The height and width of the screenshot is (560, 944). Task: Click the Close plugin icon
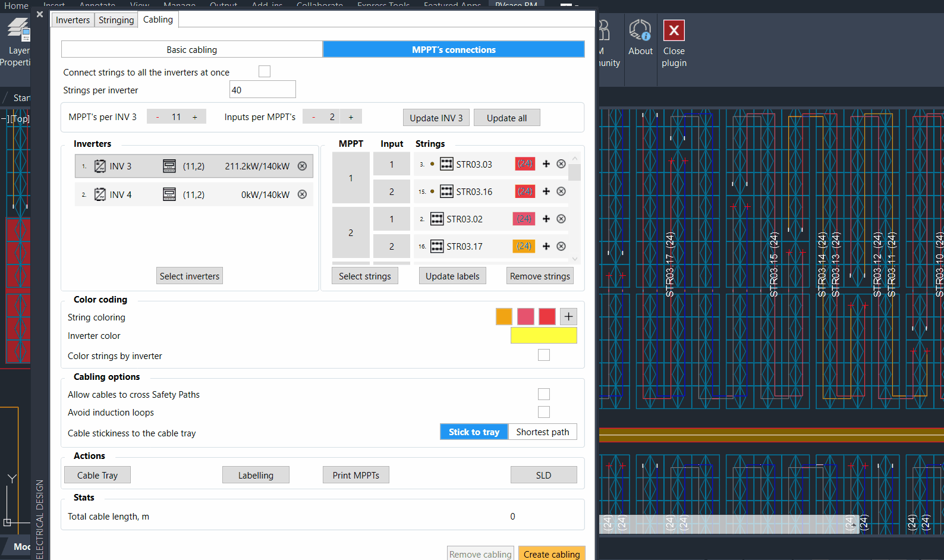pos(674,31)
